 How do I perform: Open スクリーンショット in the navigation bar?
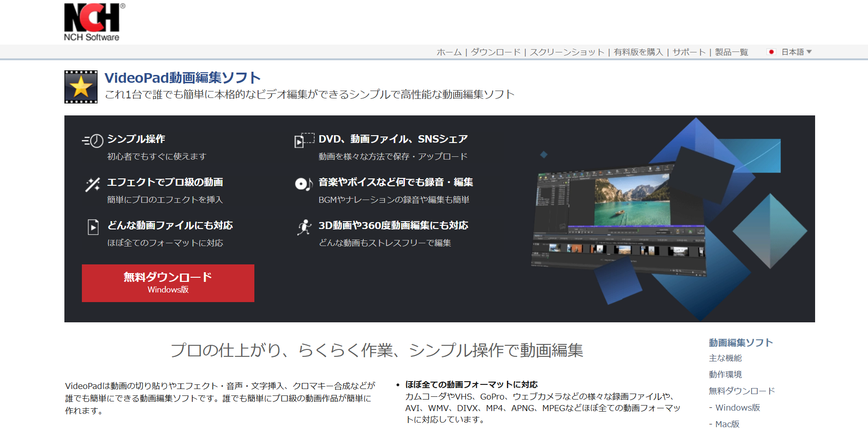click(567, 52)
